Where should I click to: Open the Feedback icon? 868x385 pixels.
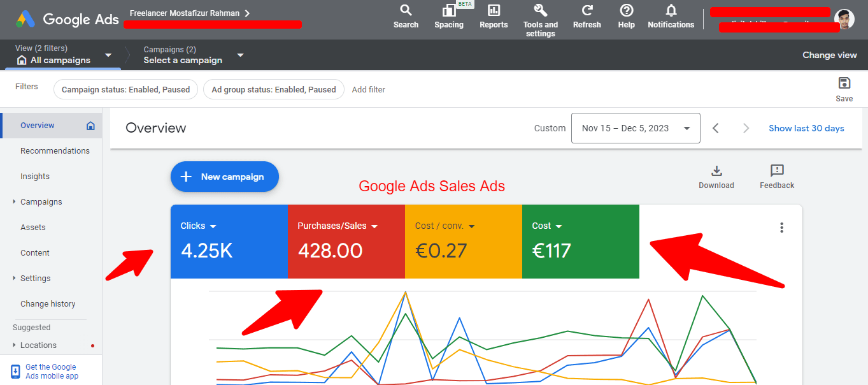click(x=776, y=171)
